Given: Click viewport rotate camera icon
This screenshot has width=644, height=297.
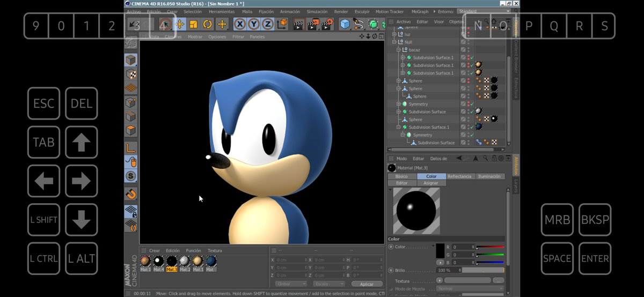Looking at the screenshot, I should point(375,36).
